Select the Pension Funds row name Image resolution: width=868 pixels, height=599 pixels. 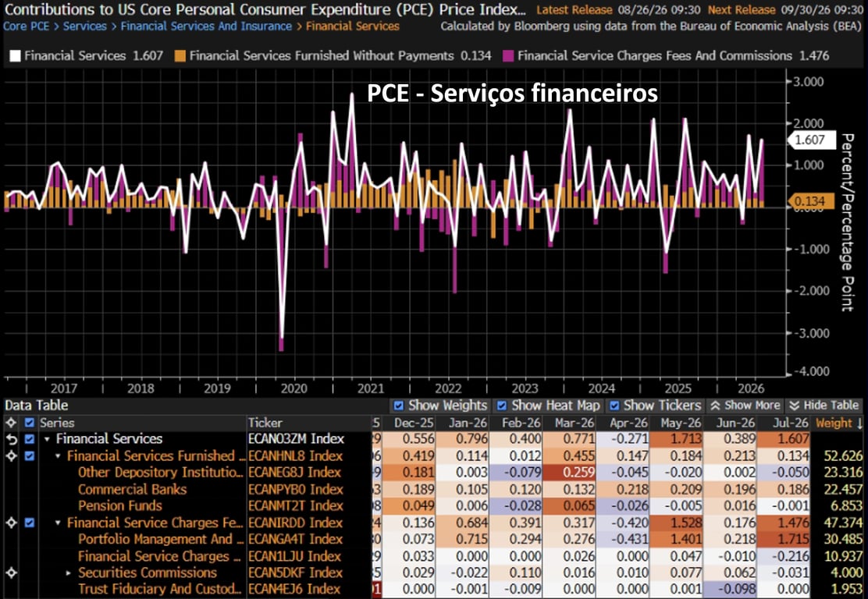(x=120, y=506)
